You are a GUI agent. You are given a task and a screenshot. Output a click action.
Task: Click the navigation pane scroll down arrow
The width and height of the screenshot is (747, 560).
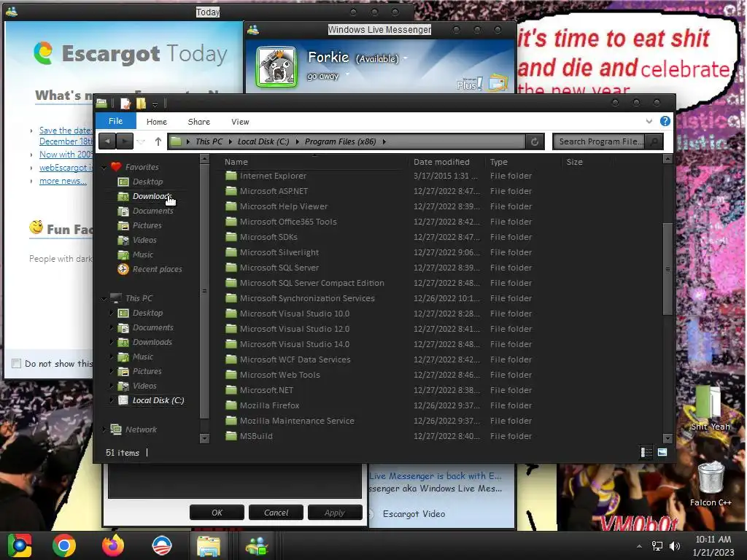(204, 437)
